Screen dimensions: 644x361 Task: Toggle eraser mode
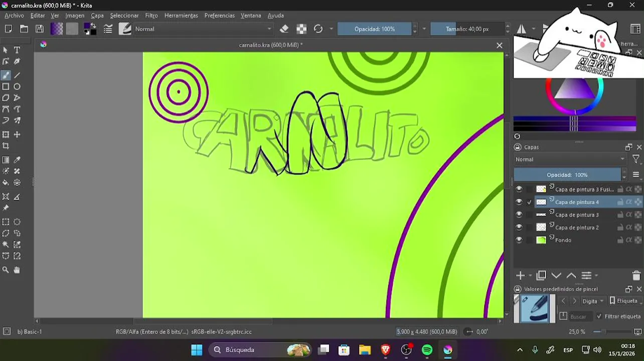[284, 29]
